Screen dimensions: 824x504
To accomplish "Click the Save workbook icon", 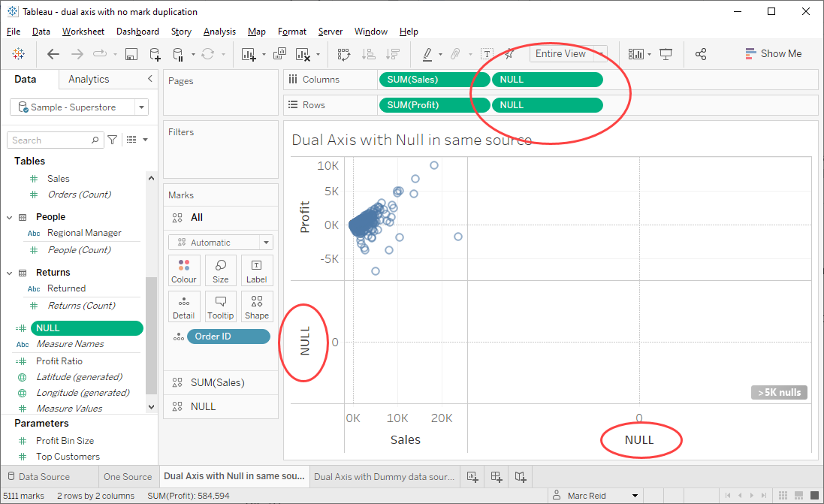I will click(131, 54).
